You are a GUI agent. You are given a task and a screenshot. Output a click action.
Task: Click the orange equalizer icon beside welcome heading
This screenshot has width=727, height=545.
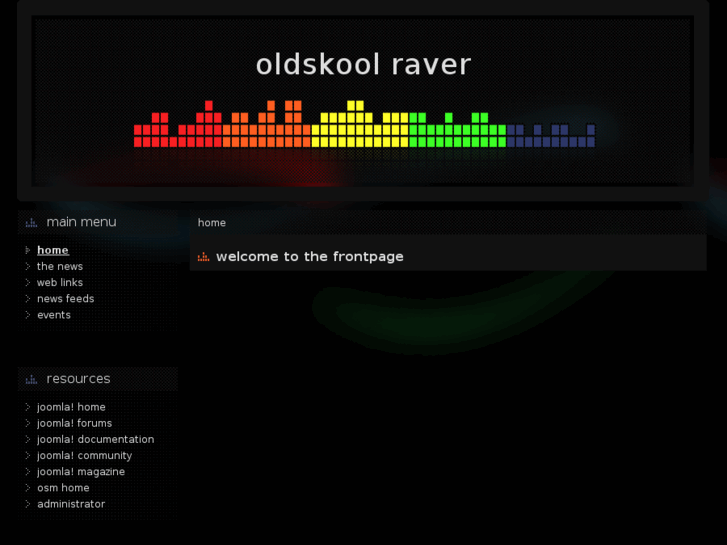[x=204, y=257]
